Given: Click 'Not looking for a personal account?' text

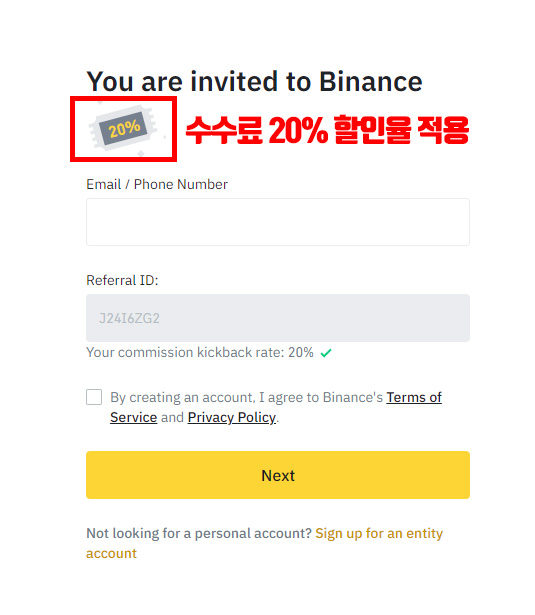Looking at the screenshot, I should coord(199,533).
